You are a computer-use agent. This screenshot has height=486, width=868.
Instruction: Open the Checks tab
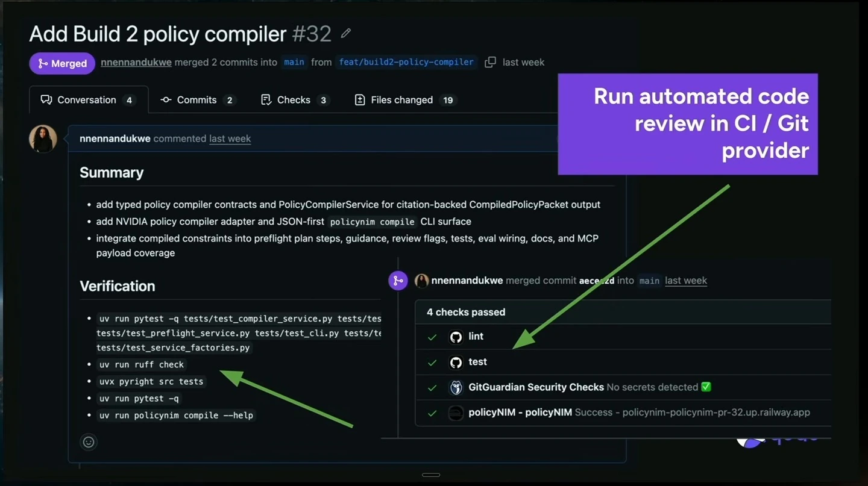click(x=295, y=100)
